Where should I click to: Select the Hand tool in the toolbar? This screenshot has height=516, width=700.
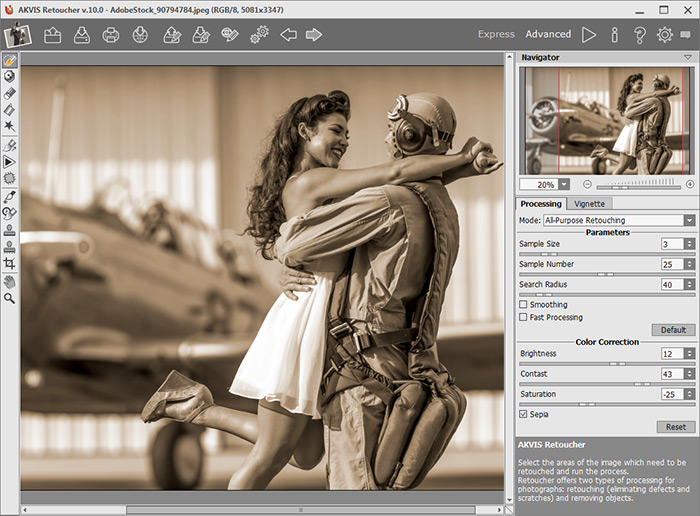pyautogui.click(x=9, y=281)
